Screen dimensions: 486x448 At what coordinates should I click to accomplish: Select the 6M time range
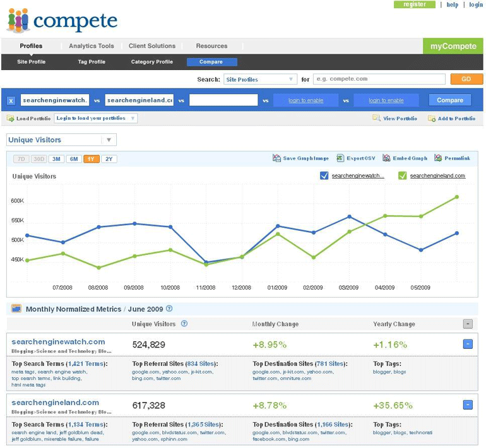click(x=74, y=159)
